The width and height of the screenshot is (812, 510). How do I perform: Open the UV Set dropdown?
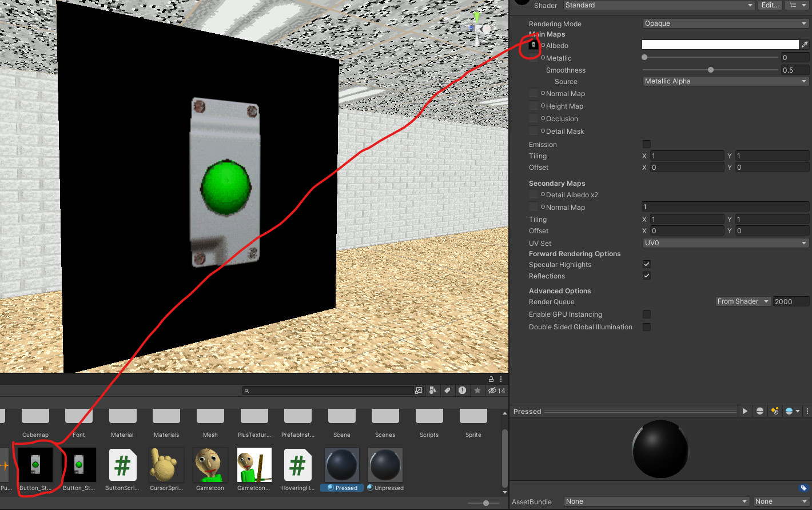[x=725, y=242]
